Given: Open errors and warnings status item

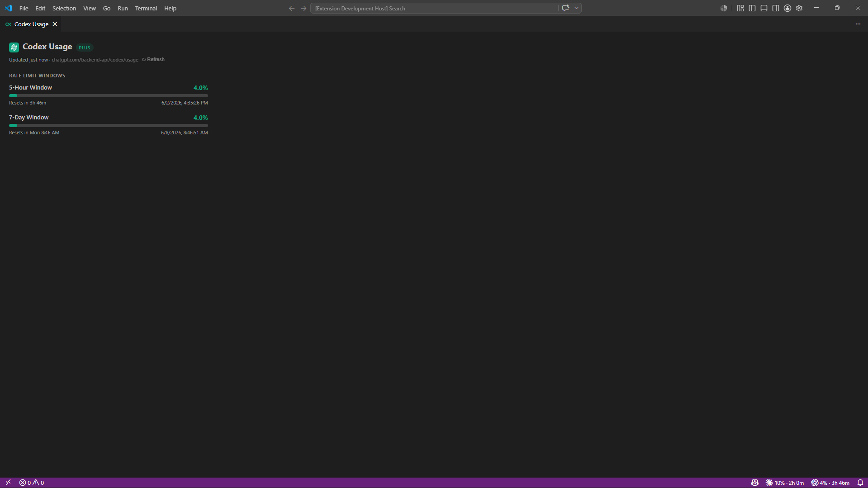Looking at the screenshot, I should [32, 483].
